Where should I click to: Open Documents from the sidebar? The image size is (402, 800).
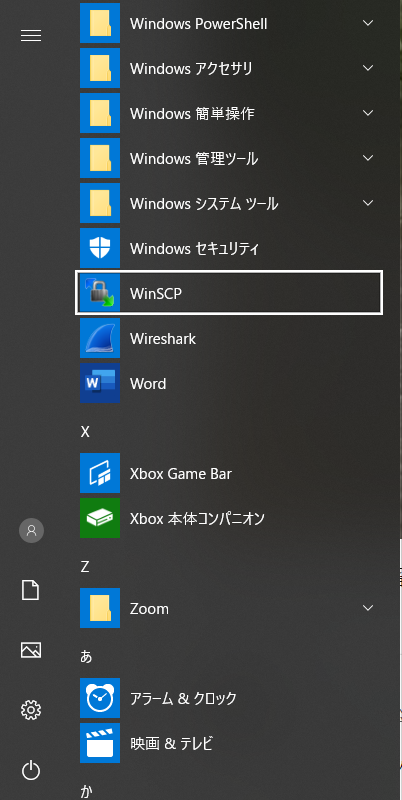(x=31, y=590)
